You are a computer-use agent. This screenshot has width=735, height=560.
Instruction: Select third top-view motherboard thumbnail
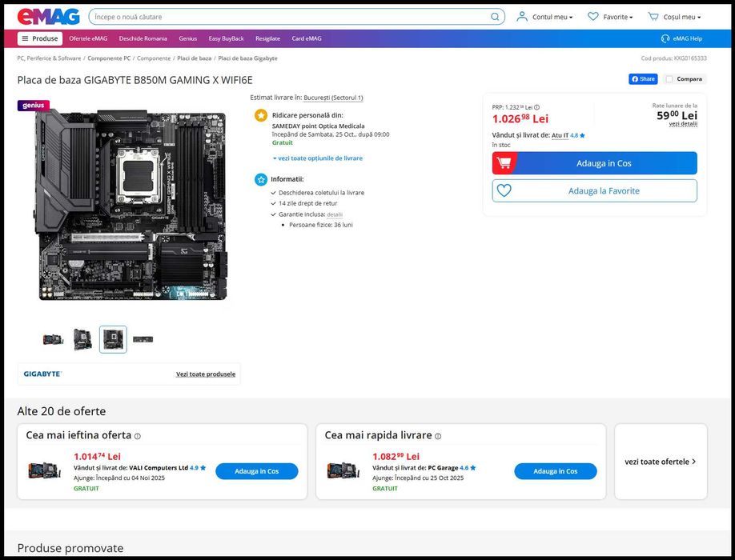(x=113, y=339)
